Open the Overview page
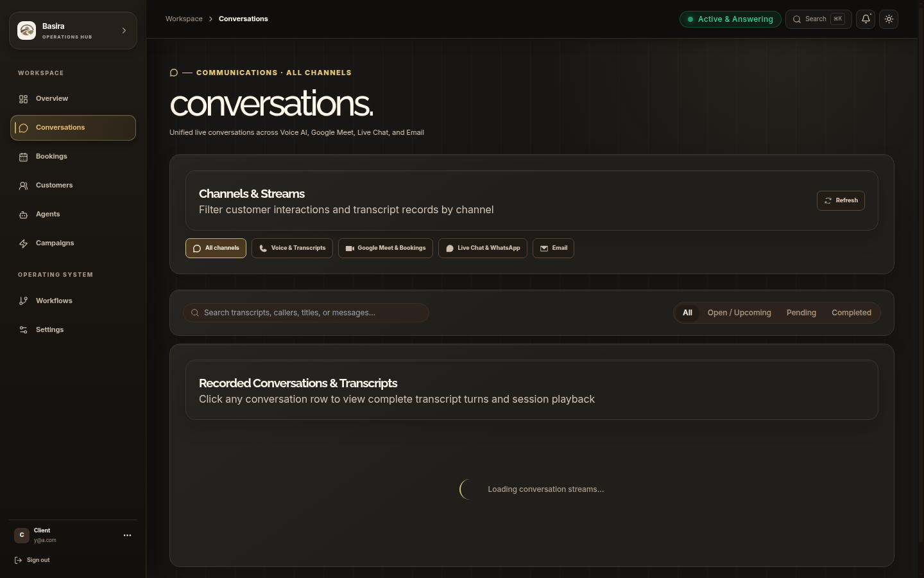This screenshot has height=578, width=924. (x=73, y=99)
